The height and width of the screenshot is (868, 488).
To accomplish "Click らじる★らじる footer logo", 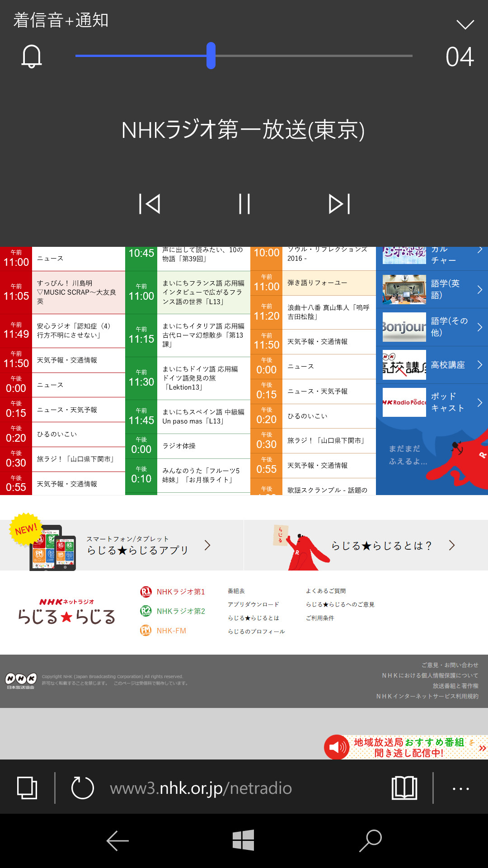I will pos(66,612).
